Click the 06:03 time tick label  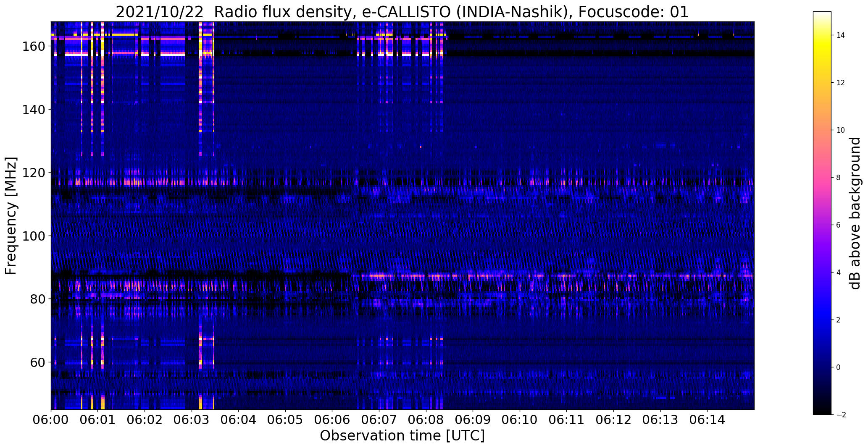pyautogui.click(x=192, y=420)
